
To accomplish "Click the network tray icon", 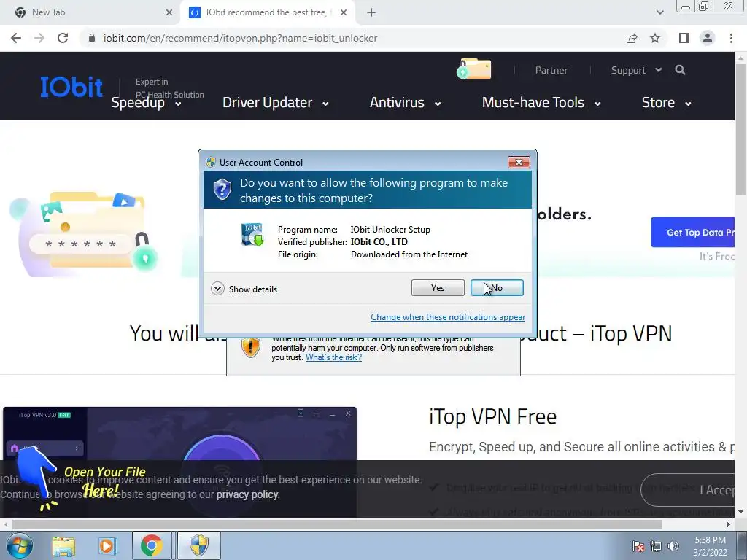I will click(x=656, y=547).
